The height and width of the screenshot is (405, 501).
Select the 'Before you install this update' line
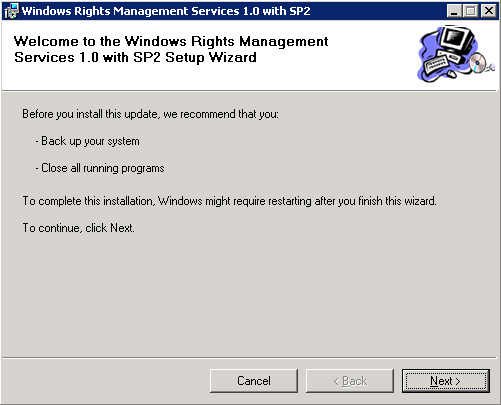point(150,114)
